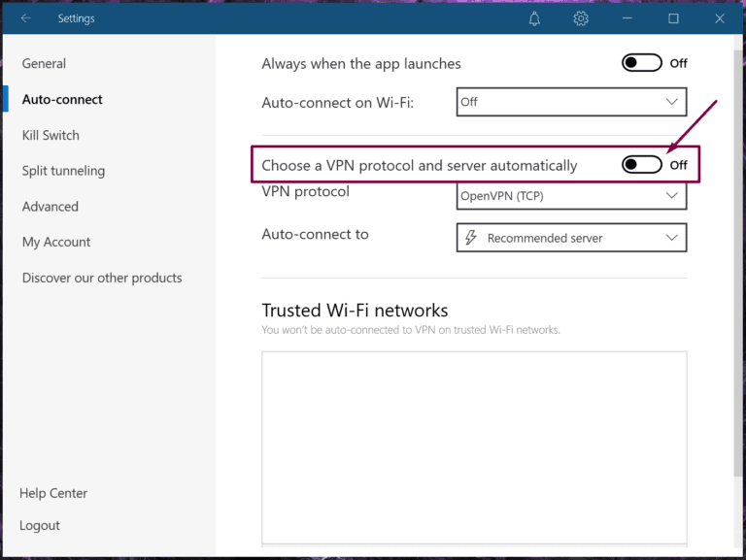Click the back arrow in title bar
746x560 pixels.
point(26,18)
